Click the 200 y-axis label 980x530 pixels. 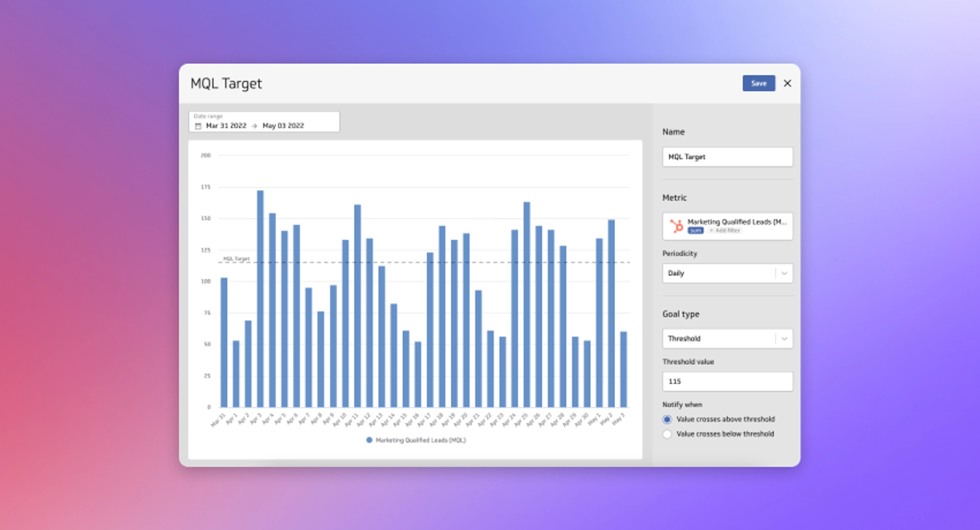(x=206, y=155)
